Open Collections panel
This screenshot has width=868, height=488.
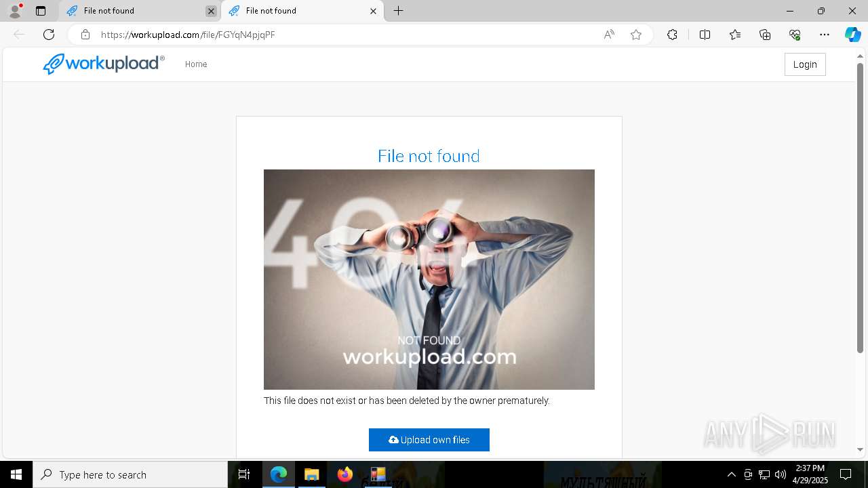click(765, 35)
